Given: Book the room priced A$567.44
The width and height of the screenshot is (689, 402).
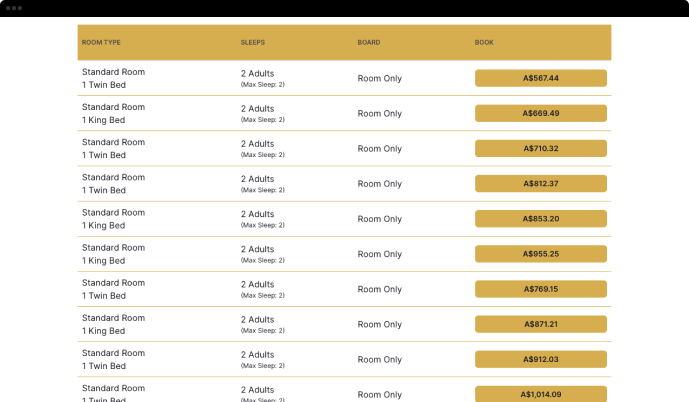Looking at the screenshot, I should pos(540,78).
